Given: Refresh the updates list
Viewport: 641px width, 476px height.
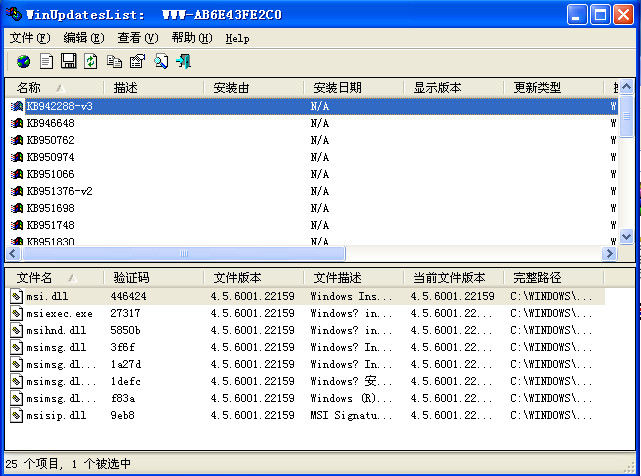Looking at the screenshot, I should click(90, 62).
